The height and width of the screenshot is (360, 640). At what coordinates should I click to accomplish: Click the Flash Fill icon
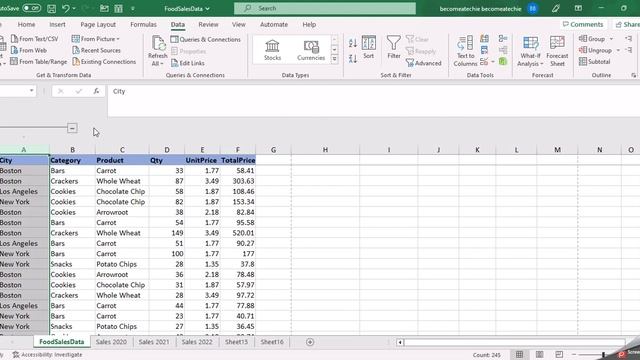484,39
